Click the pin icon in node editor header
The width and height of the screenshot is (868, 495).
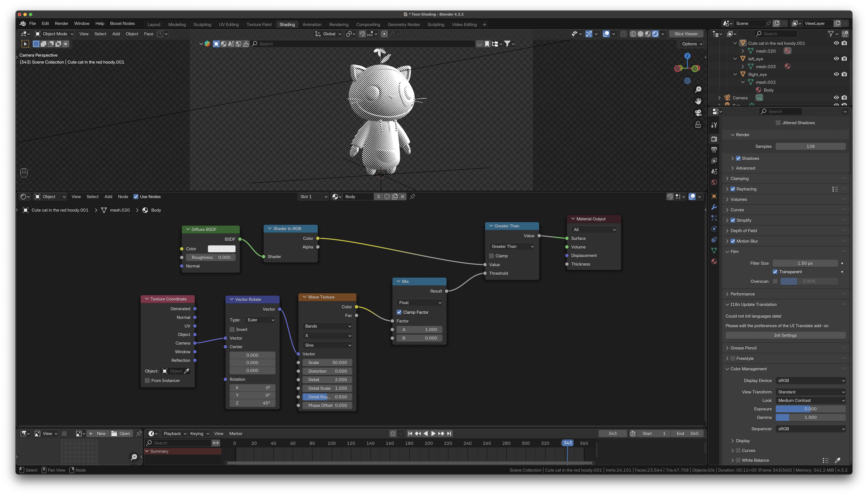click(x=413, y=196)
